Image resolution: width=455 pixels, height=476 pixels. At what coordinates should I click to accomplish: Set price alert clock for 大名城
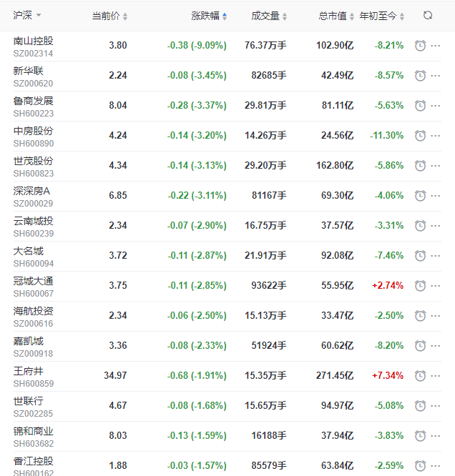click(x=421, y=256)
